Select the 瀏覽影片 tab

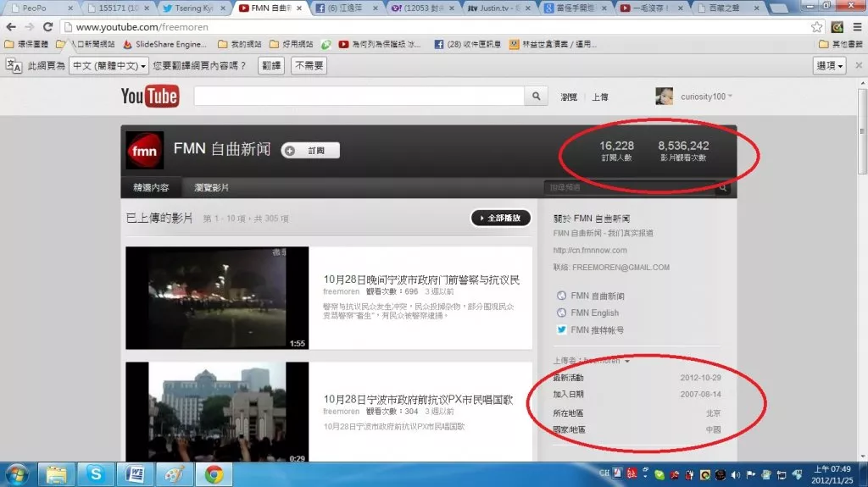click(211, 188)
